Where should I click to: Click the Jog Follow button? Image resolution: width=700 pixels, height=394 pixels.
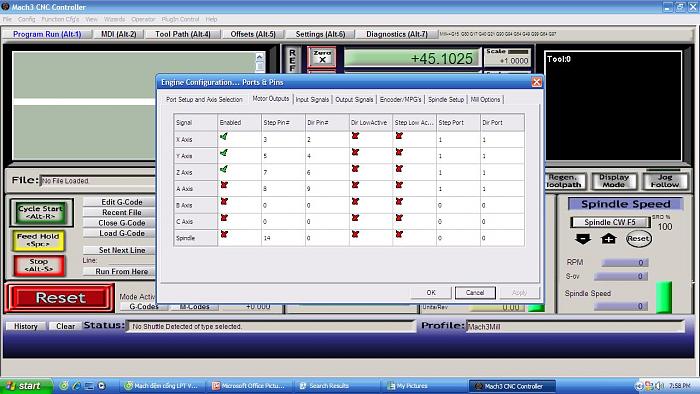(665, 181)
